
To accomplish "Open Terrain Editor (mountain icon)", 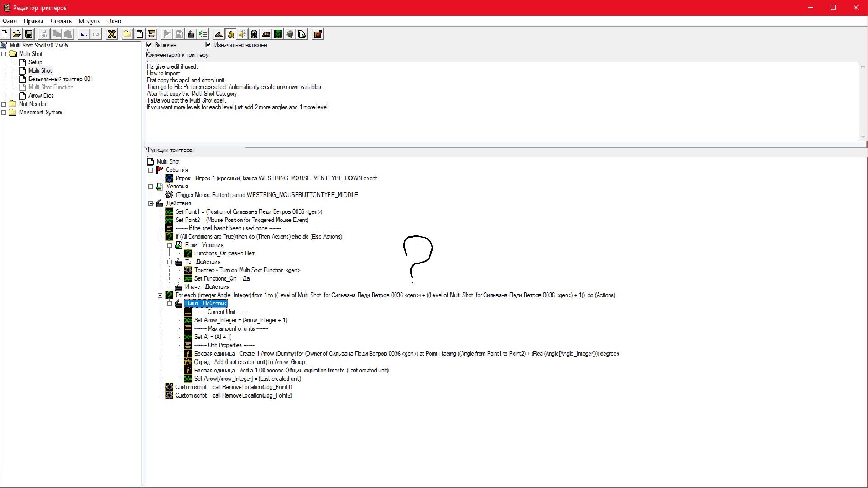I will click(219, 34).
